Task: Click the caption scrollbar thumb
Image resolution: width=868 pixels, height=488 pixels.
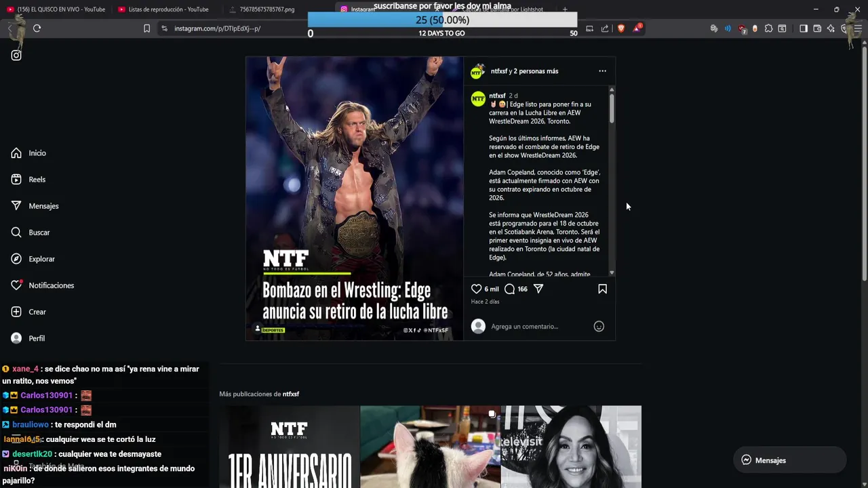Action: (x=612, y=108)
